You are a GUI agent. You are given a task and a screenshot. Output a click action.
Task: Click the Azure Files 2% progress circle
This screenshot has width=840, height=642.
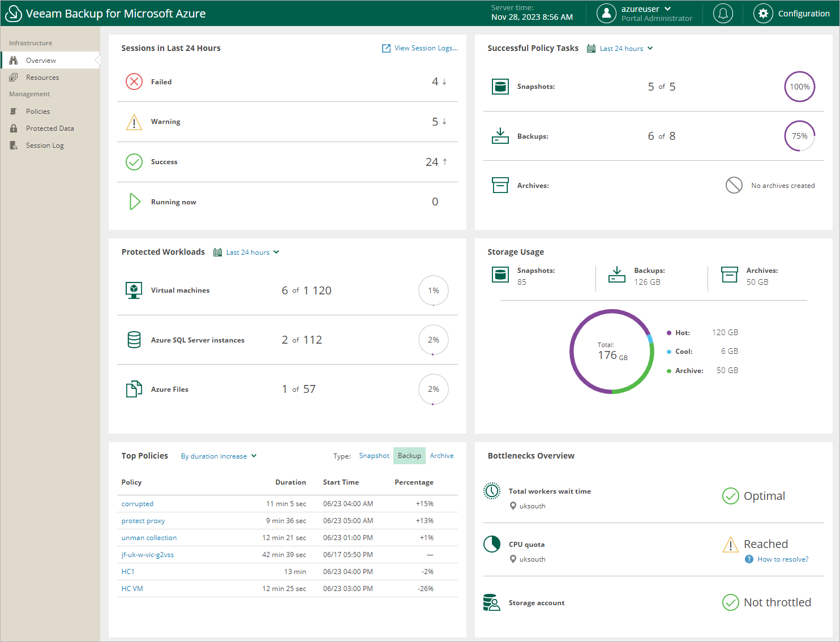(434, 389)
